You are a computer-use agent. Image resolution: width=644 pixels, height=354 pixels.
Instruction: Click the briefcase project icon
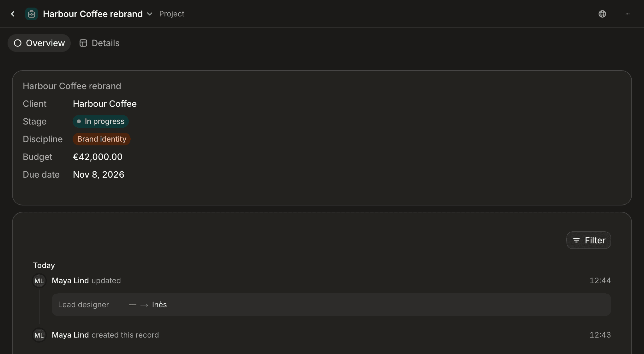[x=32, y=14]
